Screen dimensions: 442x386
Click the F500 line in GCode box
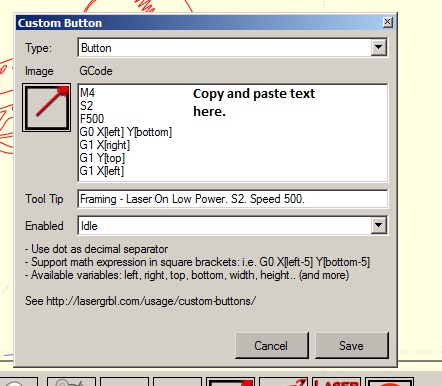(92, 119)
